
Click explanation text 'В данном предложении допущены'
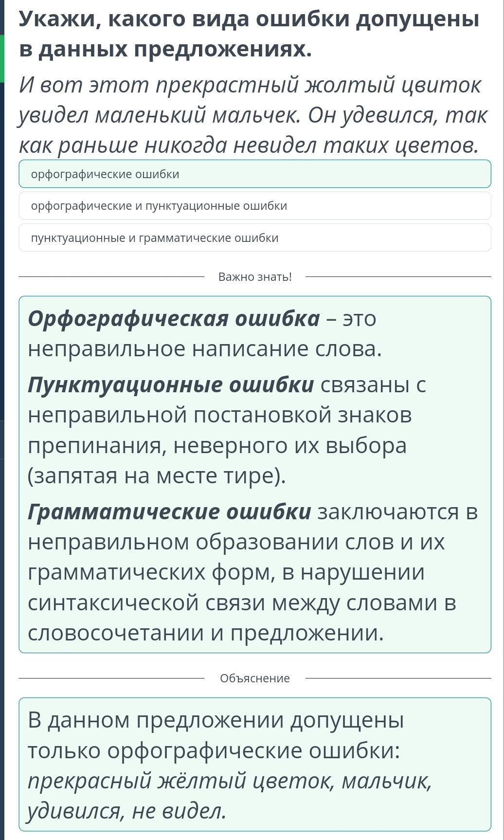tap(216, 720)
